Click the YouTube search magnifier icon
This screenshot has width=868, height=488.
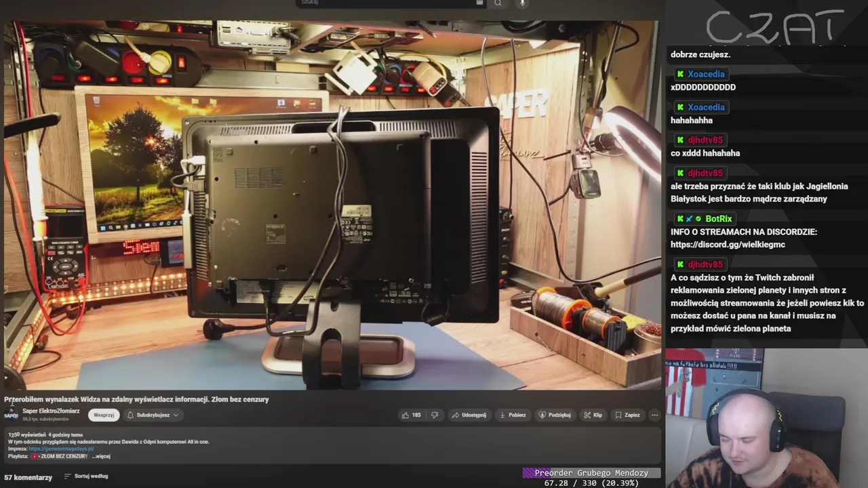coord(498,3)
